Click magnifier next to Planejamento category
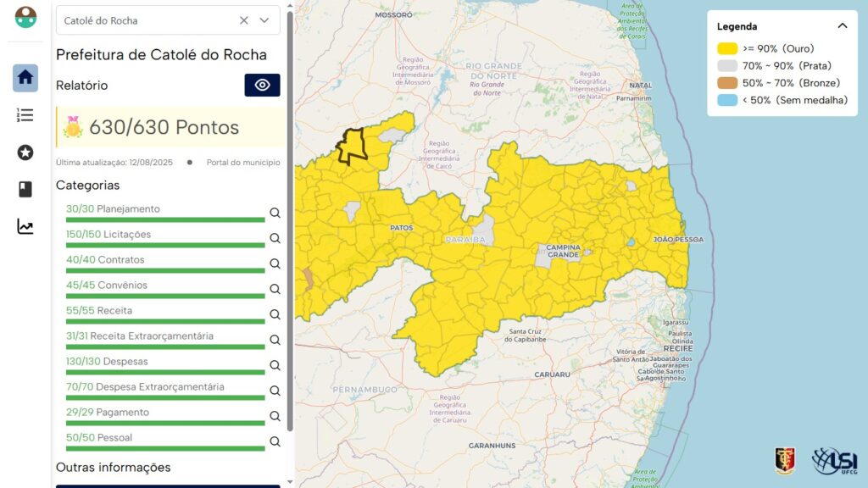The image size is (868, 488). pos(275,213)
